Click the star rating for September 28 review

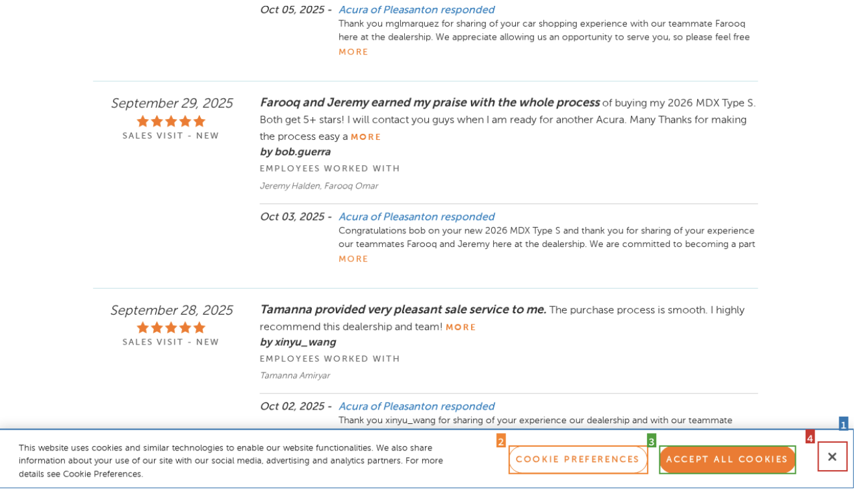tap(171, 328)
